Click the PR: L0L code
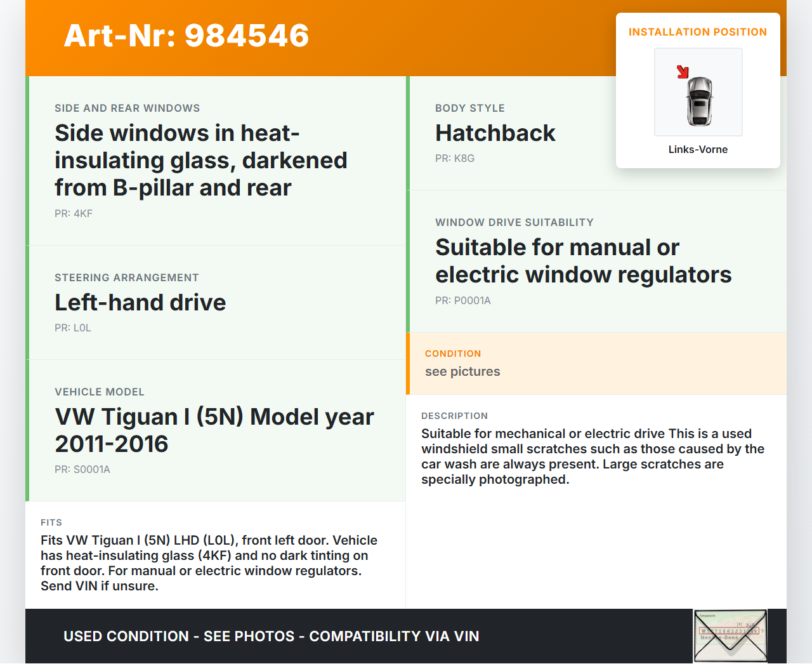The image size is (812, 664). 73,328
